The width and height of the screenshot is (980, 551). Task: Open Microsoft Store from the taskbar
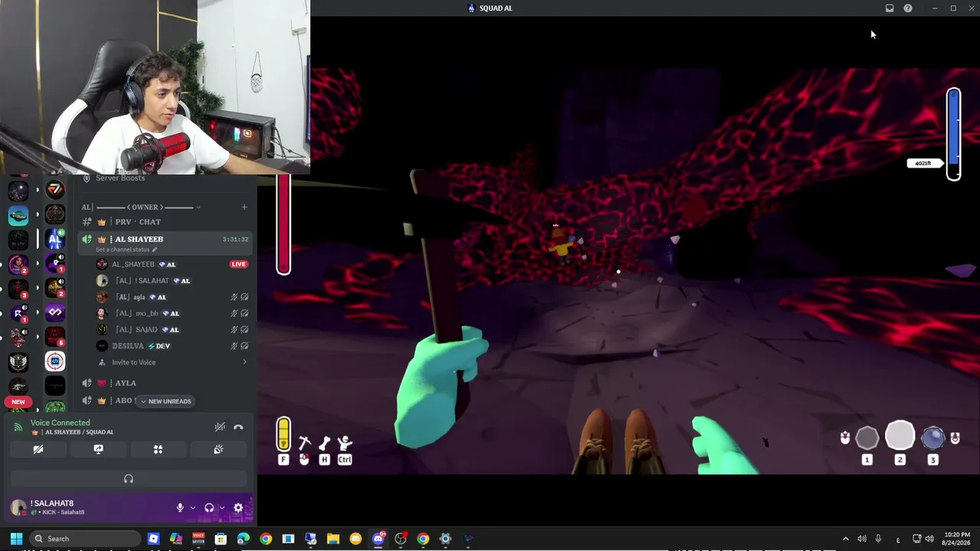[220, 539]
